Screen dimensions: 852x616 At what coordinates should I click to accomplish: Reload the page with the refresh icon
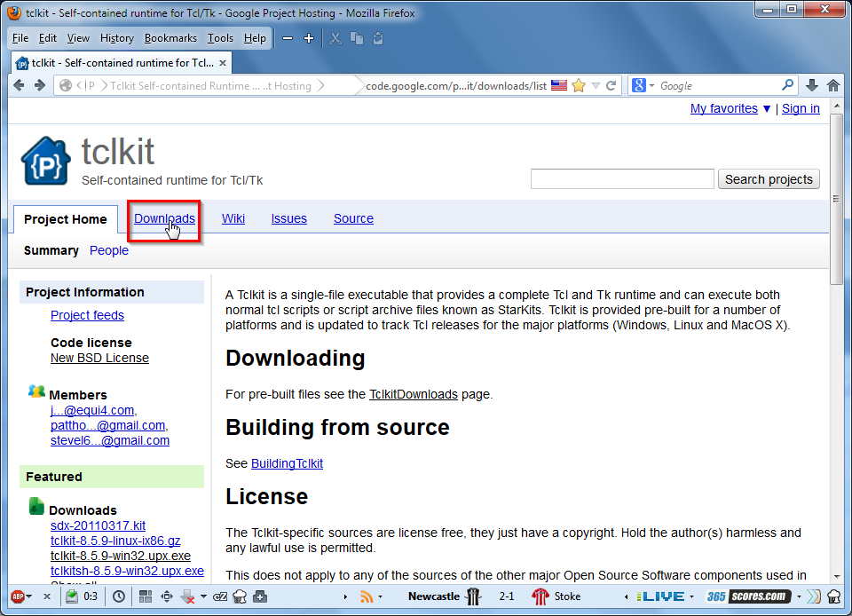click(611, 85)
